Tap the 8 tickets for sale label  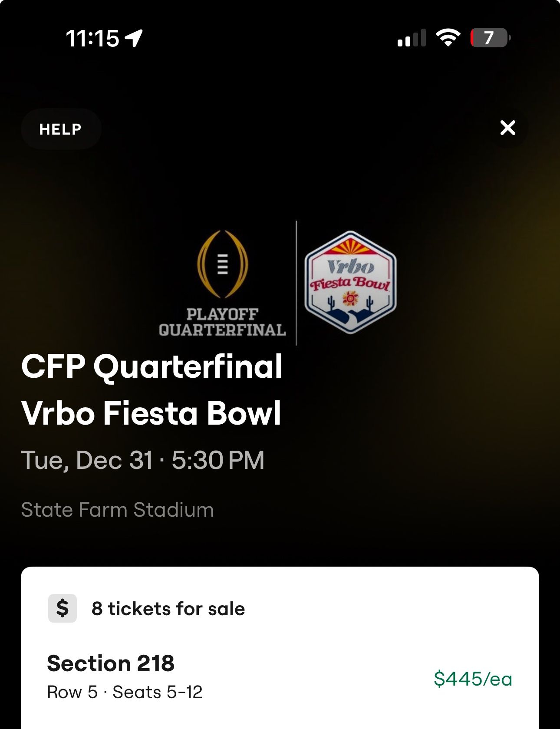tap(168, 609)
